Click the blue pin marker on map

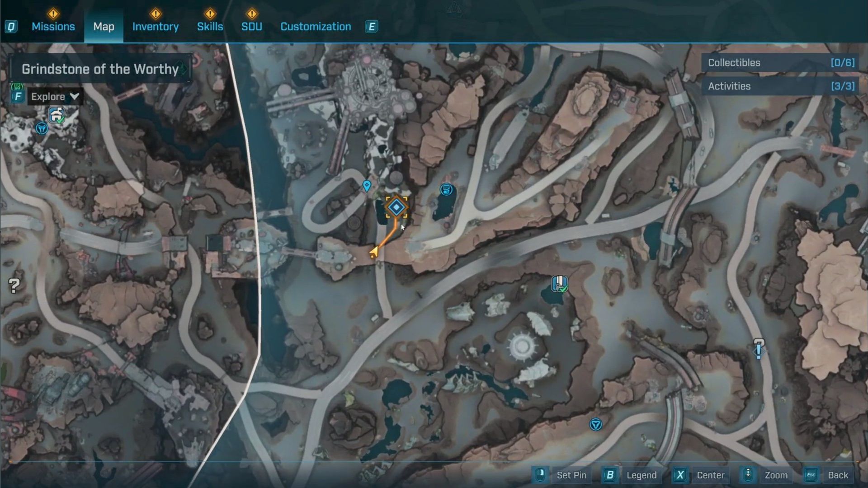coord(367,185)
